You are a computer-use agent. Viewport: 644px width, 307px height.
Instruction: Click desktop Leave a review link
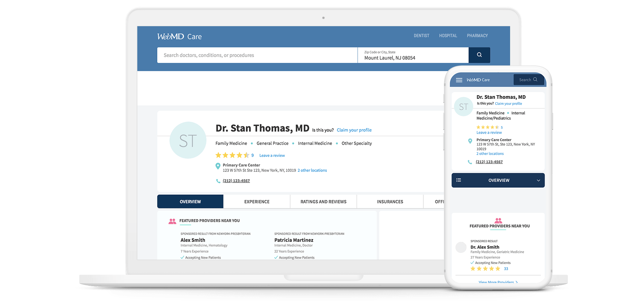coord(272,156)
